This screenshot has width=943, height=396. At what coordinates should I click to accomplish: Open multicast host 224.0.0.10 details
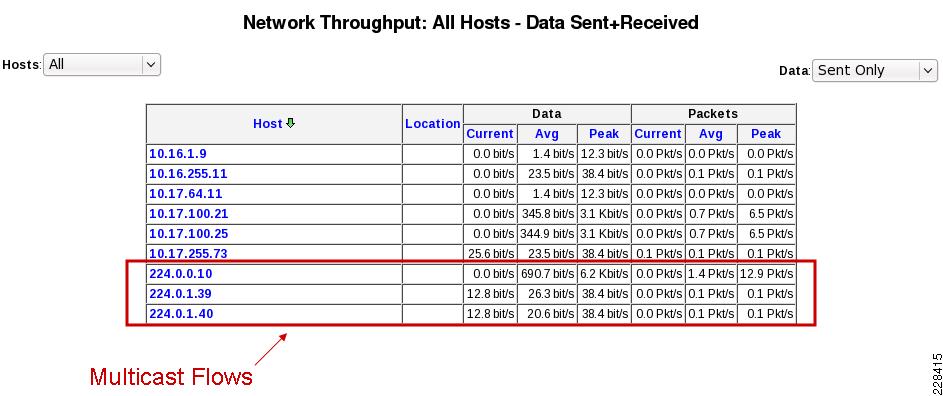(x=180, y=274)
